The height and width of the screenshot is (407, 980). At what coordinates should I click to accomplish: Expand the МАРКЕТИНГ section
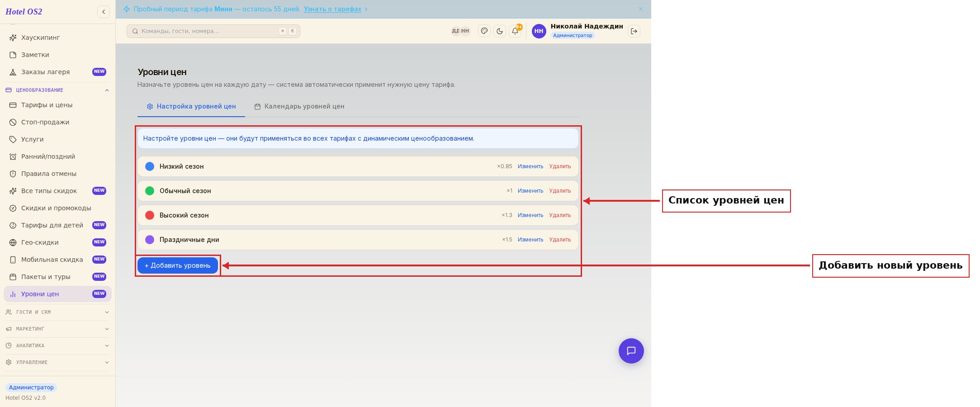[x=57, y=329]
